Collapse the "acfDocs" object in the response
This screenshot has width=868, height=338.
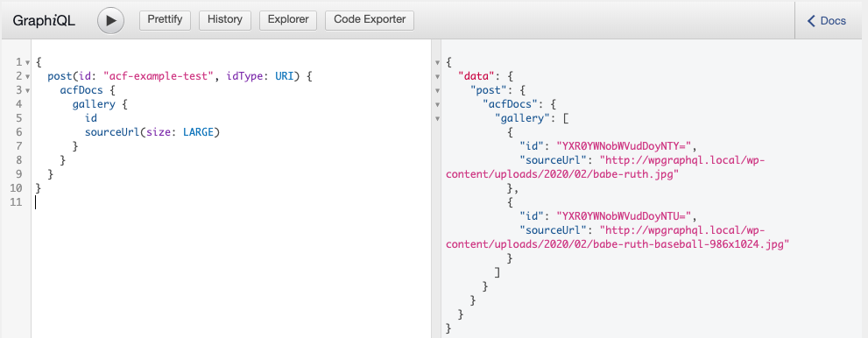[438, 104]
